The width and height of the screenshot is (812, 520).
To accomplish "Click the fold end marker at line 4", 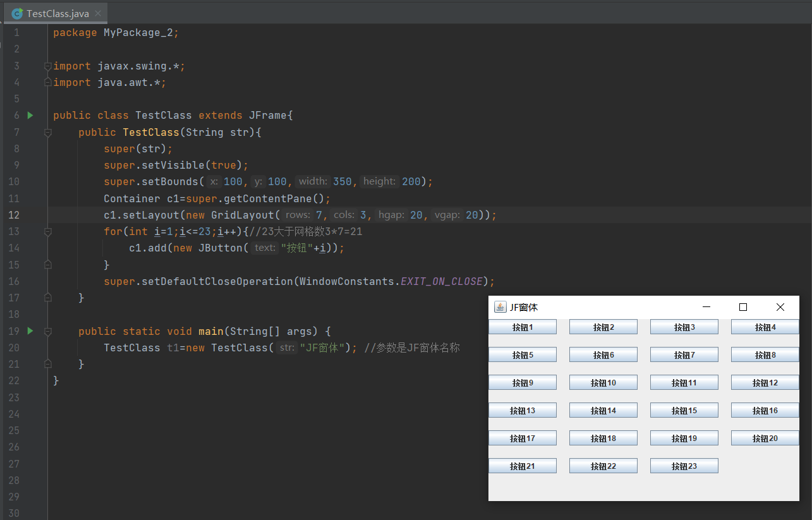I will [x=47, y=82].
